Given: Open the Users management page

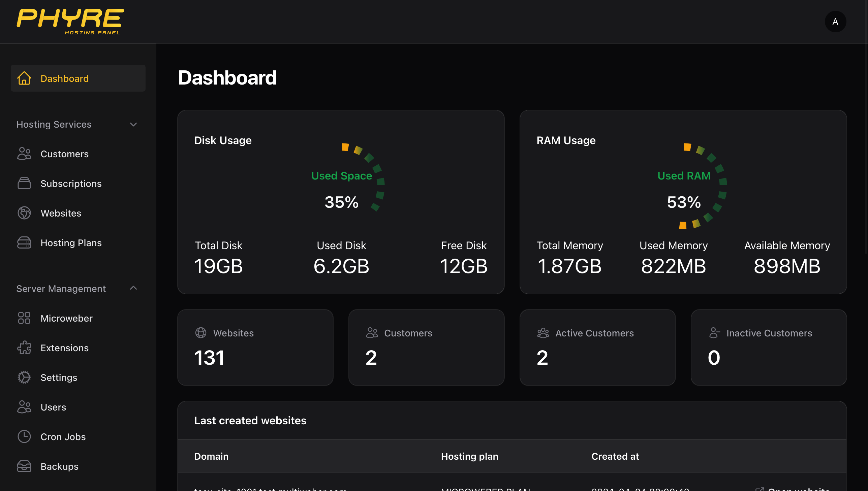Looking at the screenshot, I should (53, 407).
